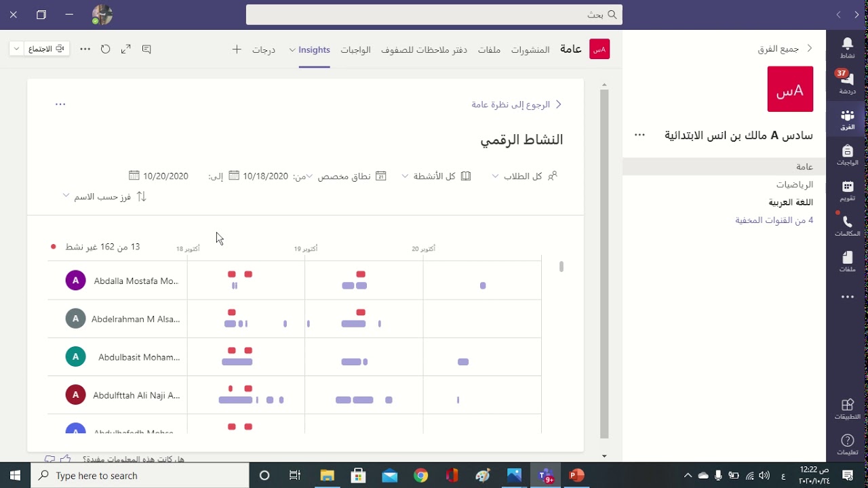Open the profile picture menu

tap(102, 14)
